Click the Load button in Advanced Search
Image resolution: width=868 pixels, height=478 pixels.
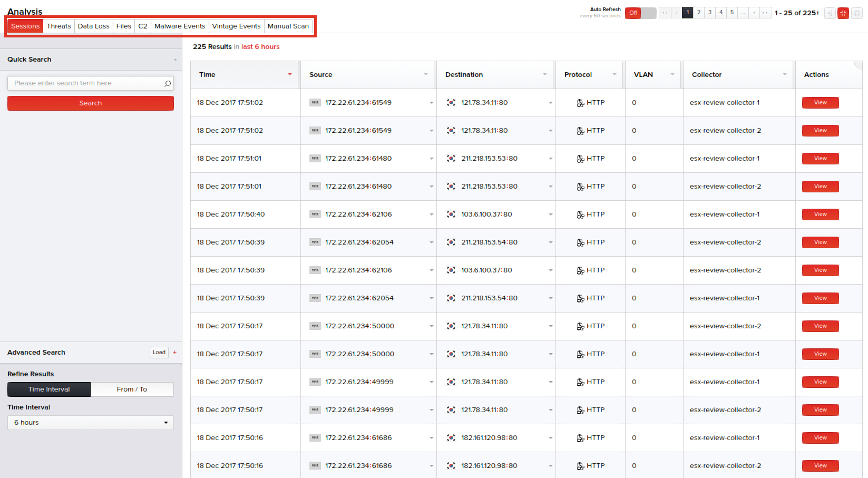click(159, 353)
